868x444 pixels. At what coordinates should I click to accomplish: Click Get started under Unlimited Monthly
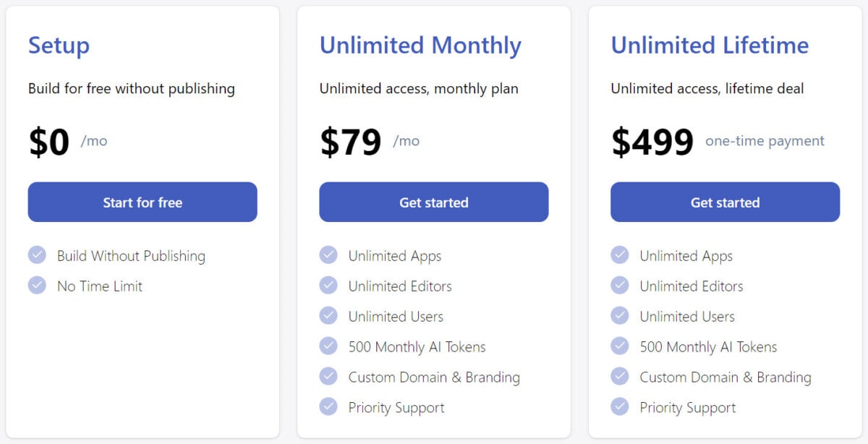tap(433, 202)
